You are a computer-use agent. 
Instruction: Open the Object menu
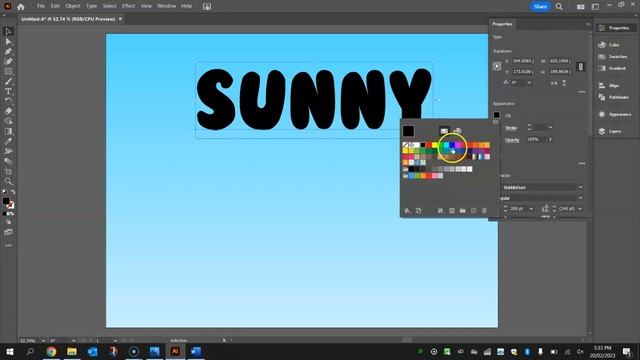pyautogui.click(x=73, y=6)
